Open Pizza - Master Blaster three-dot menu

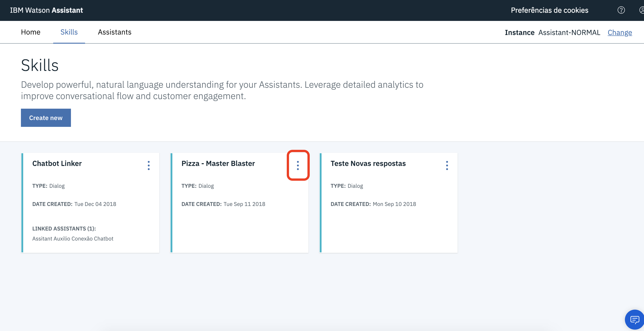point(298,165)
